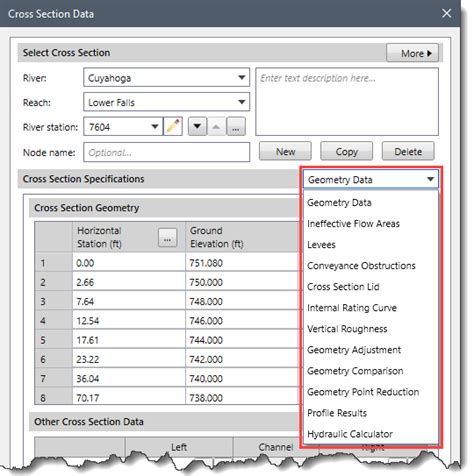
Task: Select row header 5 in geometry table
Action: click(54, 340)
